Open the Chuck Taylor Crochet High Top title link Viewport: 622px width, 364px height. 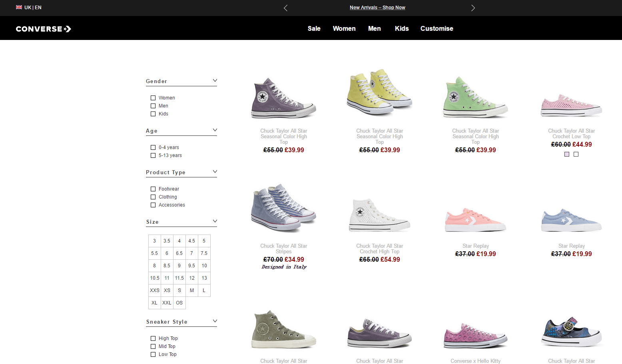tap(380, 249)
